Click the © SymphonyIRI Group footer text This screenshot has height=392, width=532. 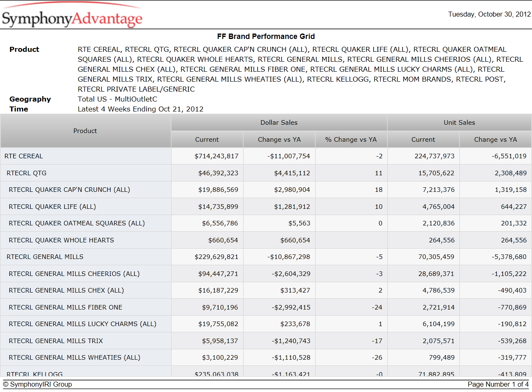pyautogui.click(x=38, y=385)
